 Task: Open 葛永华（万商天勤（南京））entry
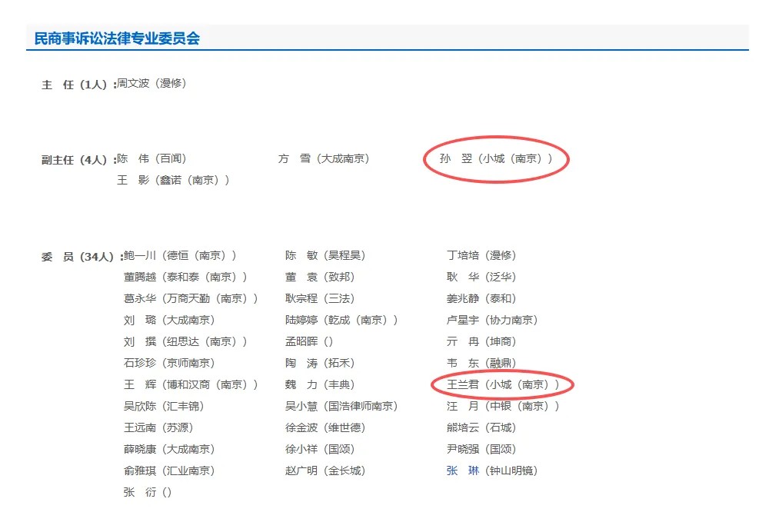pyautogui.click(x=191, y=299)
